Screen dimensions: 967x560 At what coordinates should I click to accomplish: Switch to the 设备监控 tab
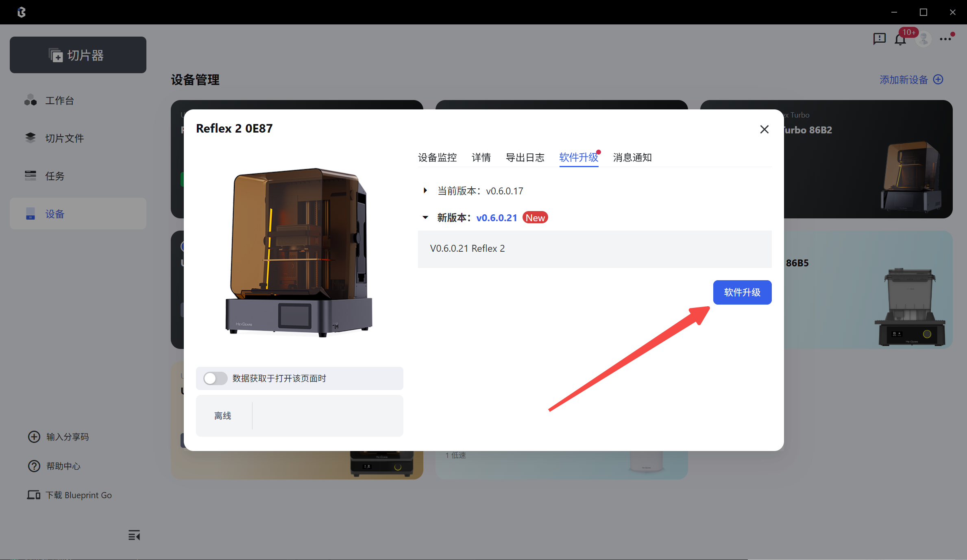tap(438, 157)
